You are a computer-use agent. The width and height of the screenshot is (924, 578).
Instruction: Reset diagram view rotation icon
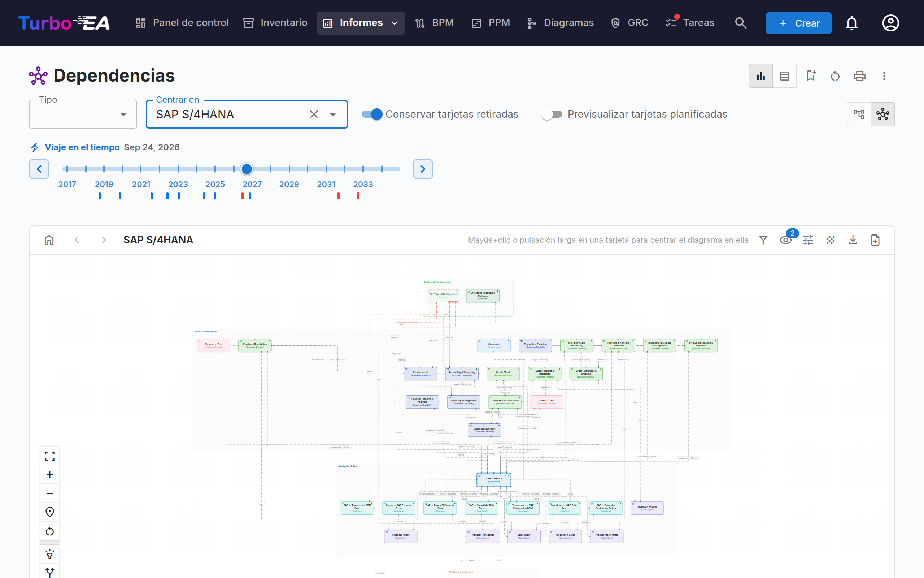(x=50, y=531)
